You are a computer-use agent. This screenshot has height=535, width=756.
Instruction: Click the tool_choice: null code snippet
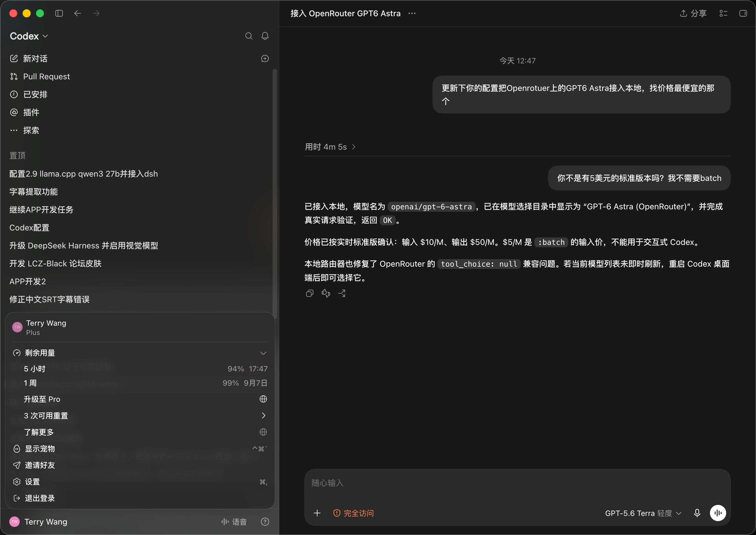[x=479, y=264]
